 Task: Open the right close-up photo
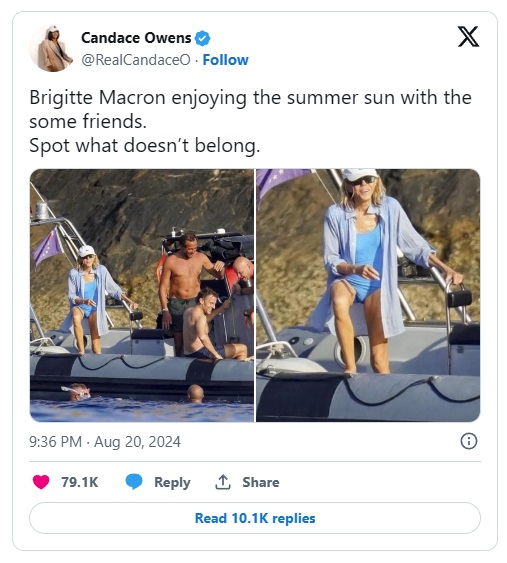tap(368, 295)
